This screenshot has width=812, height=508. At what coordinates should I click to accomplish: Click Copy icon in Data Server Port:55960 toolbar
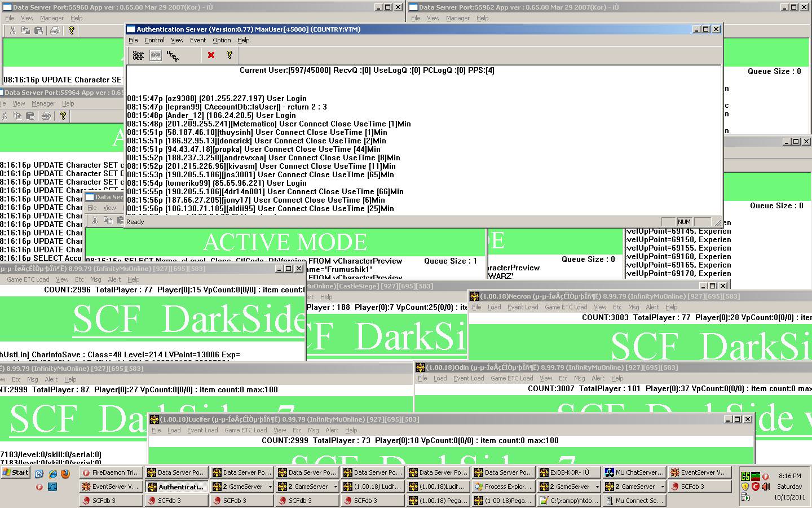(x=25, y=30)
